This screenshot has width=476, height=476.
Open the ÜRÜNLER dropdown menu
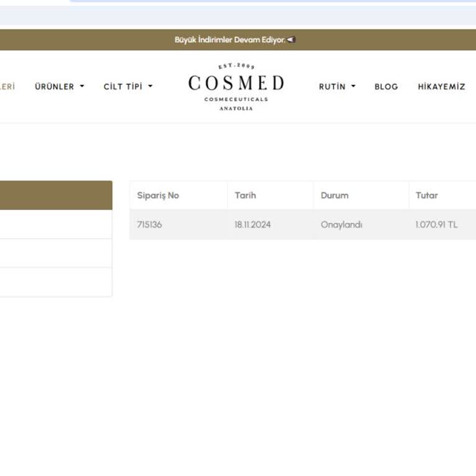59,87
